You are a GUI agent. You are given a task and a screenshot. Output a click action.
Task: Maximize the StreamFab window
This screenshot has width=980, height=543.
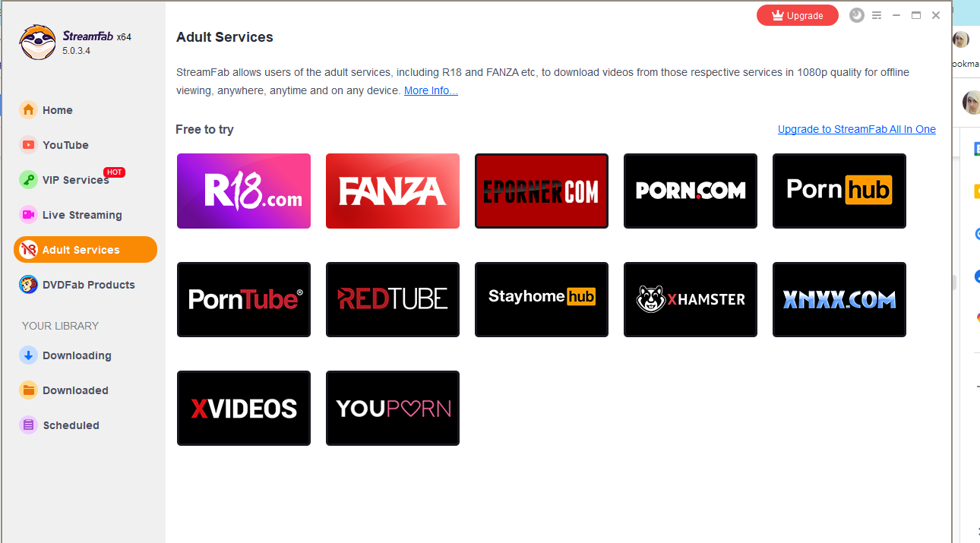click(916, 15)
